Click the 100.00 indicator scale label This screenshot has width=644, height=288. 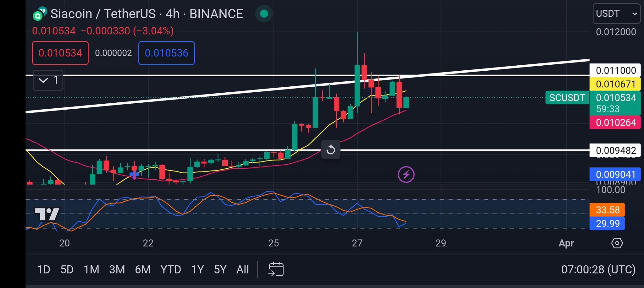(611, 190)
